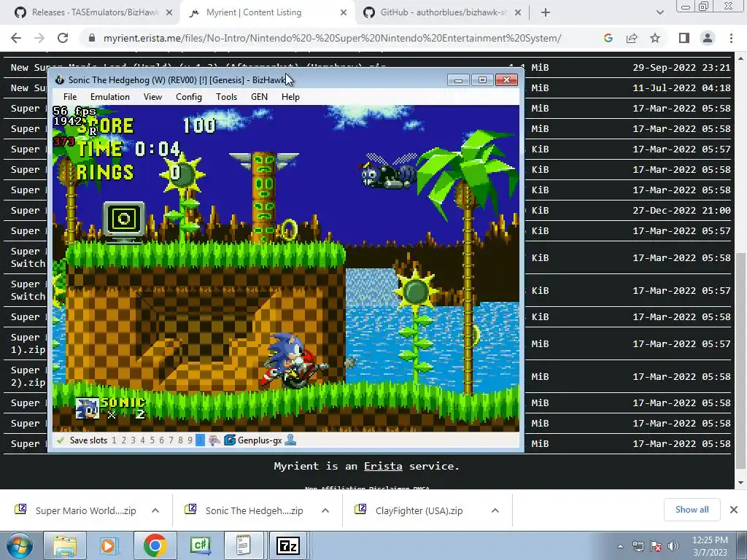Viewport: 747px width, 560px height.
Task: Select save slot 8 in status bar
Action: click(x=181, y=440)
